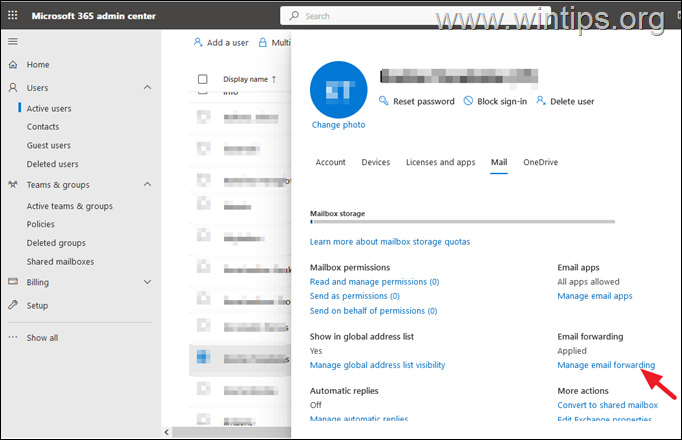This screenshot has height=440, width=682.
Task: Click the Delete user person icon
Action: point(541,101)
